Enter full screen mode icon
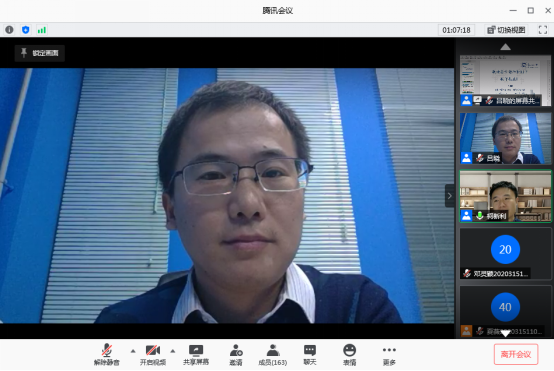The height and width of the screenshot is (371, 554). point(543,30)
